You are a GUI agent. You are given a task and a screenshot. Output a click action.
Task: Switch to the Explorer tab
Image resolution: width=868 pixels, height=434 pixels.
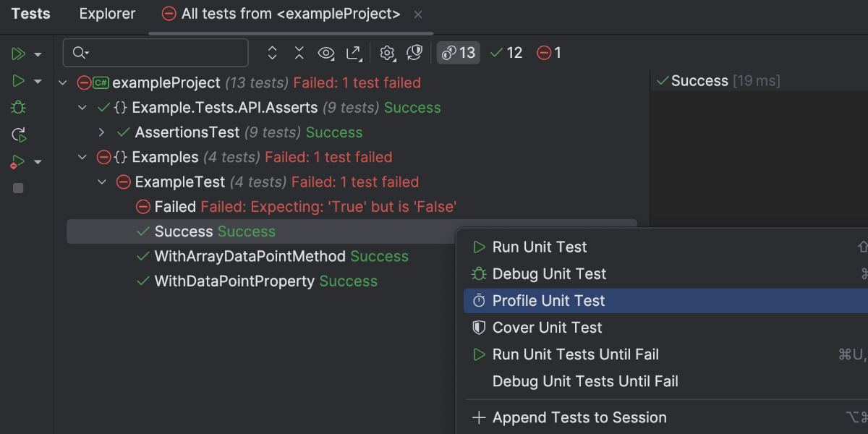point(107,14)
